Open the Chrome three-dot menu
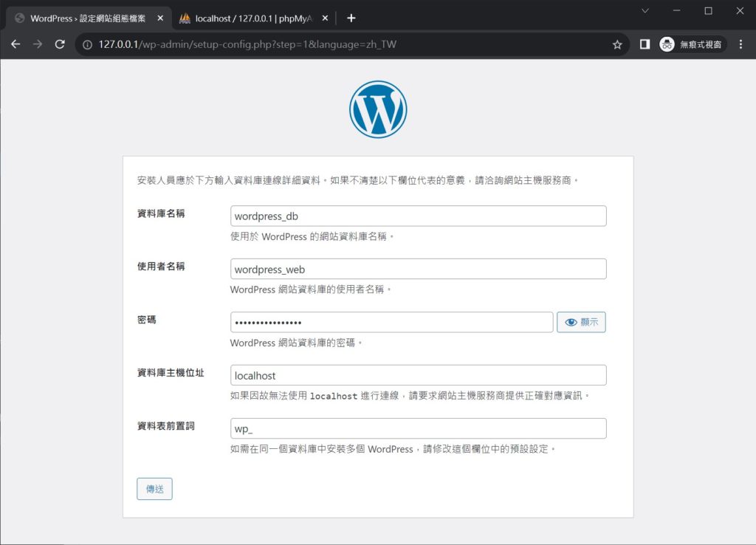The width and height of the screenshot is (756, 545). coord(740,44)
